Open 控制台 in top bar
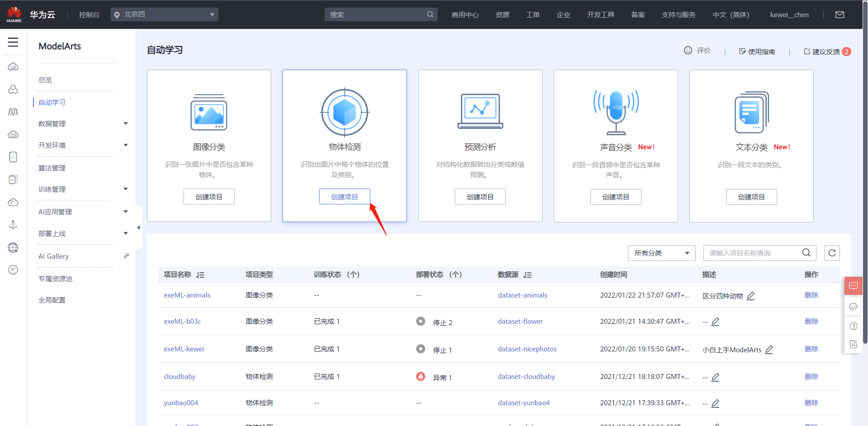The width and height of the screenshot is (868, 426). [89, 14]
